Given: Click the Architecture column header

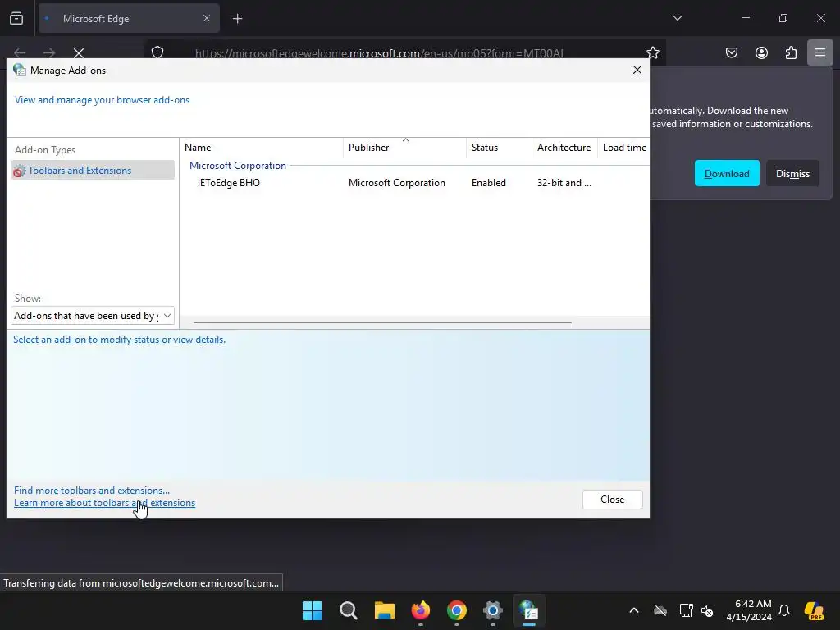Looking at the screenshot, I should (x=564, y=148).
